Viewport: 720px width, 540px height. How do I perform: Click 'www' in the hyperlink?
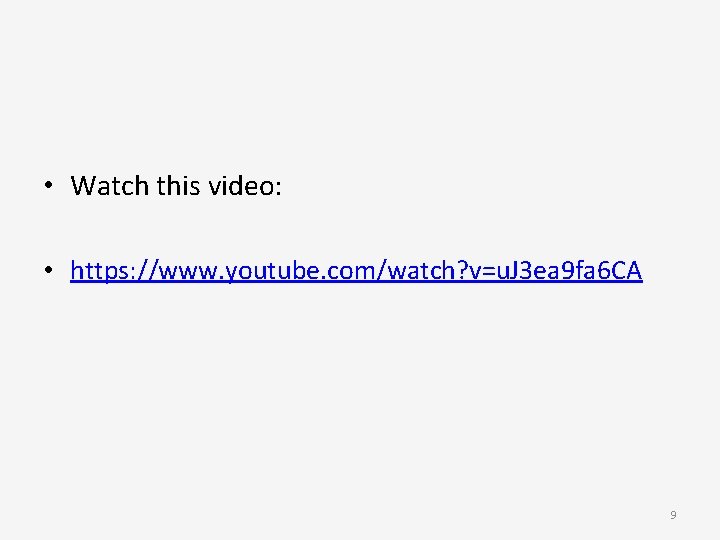point(187,271)
